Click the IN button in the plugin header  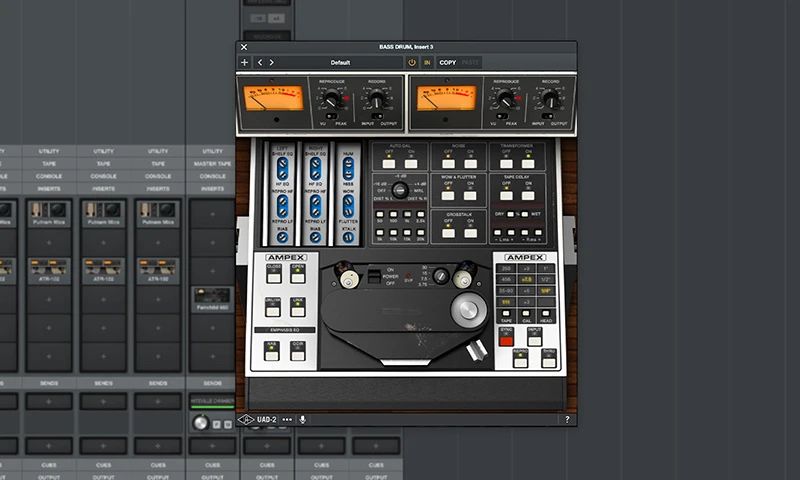(x=428, y=63)
